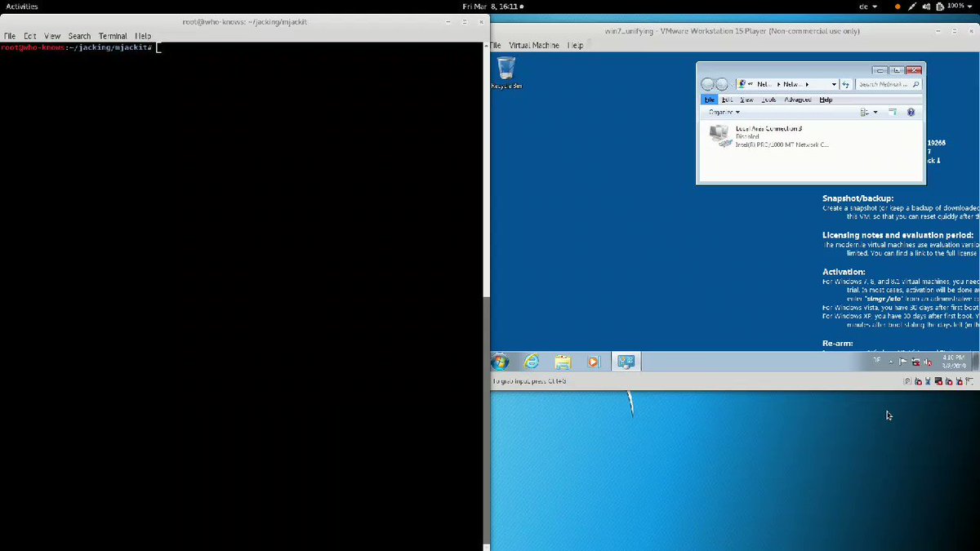The width and height of the screenshot is (980, 551).
Task: Open Windows Explorer folder taskbar icon
Action: pyautogui.click(x=563, y=362)
